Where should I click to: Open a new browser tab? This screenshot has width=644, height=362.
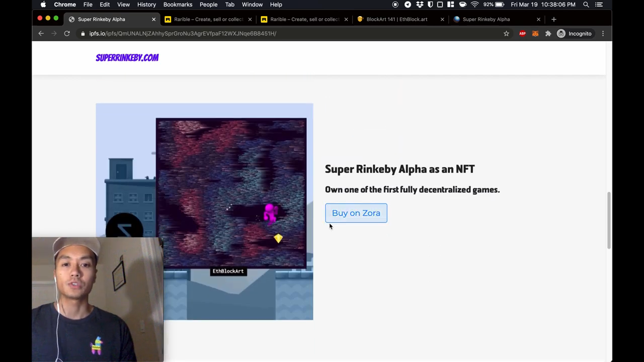pos(554,19)
